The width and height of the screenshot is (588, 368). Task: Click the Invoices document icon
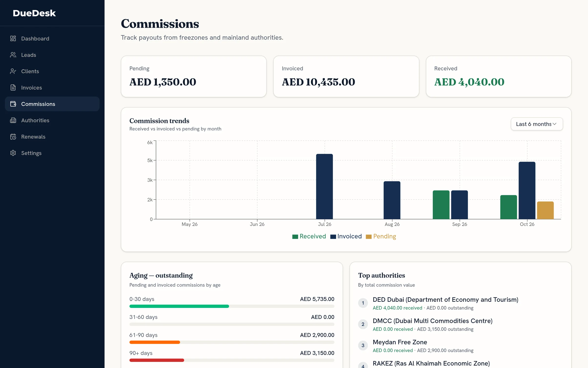[x=13, y=88]
